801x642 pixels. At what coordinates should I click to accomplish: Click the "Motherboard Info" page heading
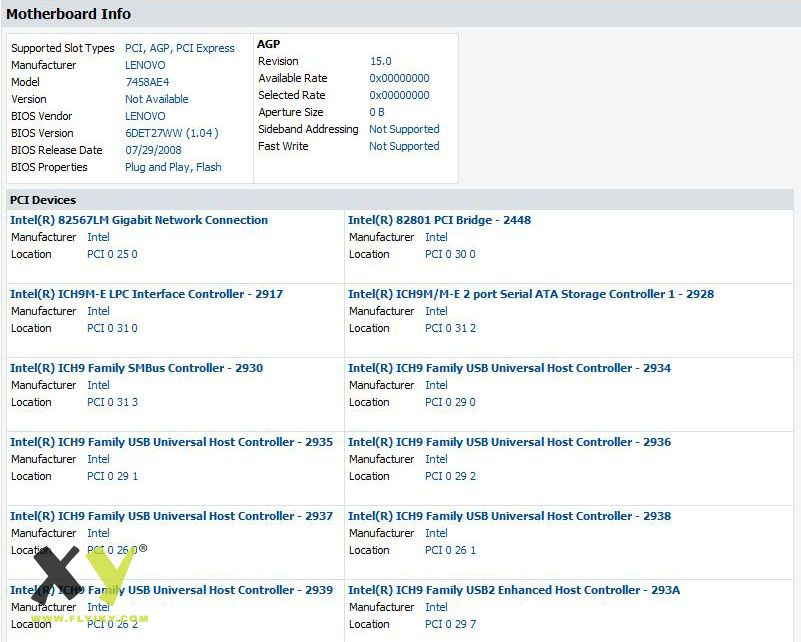pos(68,14)
